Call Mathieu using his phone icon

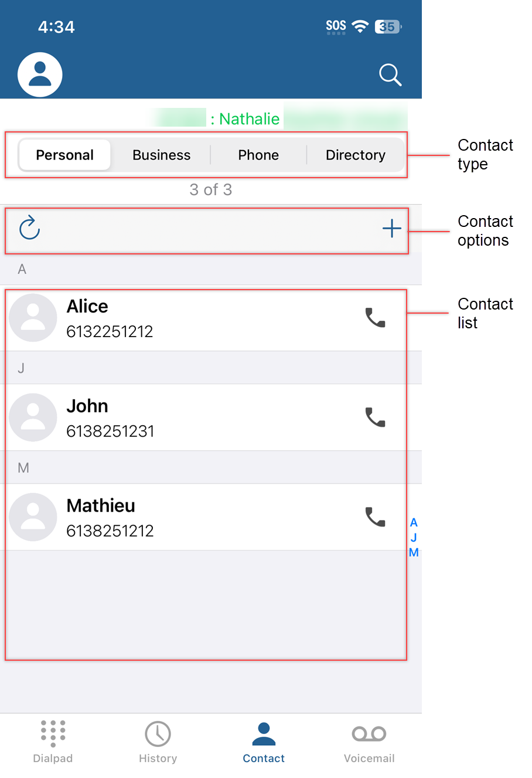(x=376, y=517)
